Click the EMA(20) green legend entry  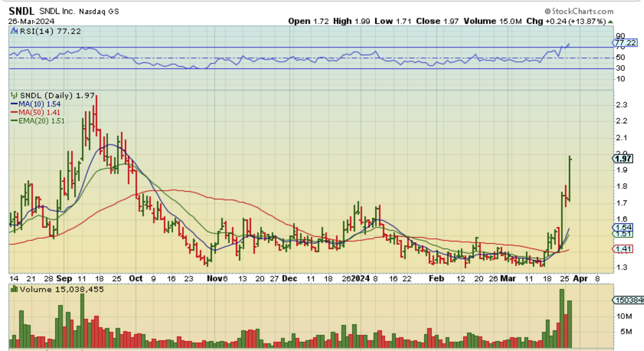tap(38, 121)
